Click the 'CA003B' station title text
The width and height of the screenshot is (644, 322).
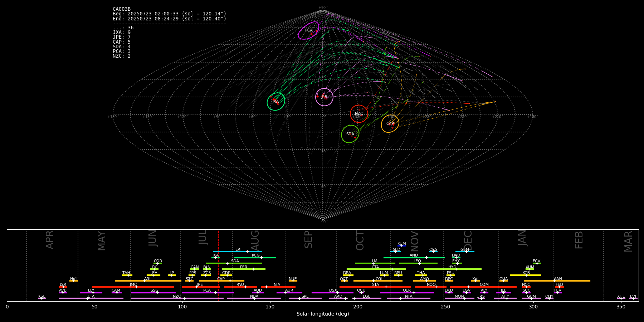[x=122, y=9]
